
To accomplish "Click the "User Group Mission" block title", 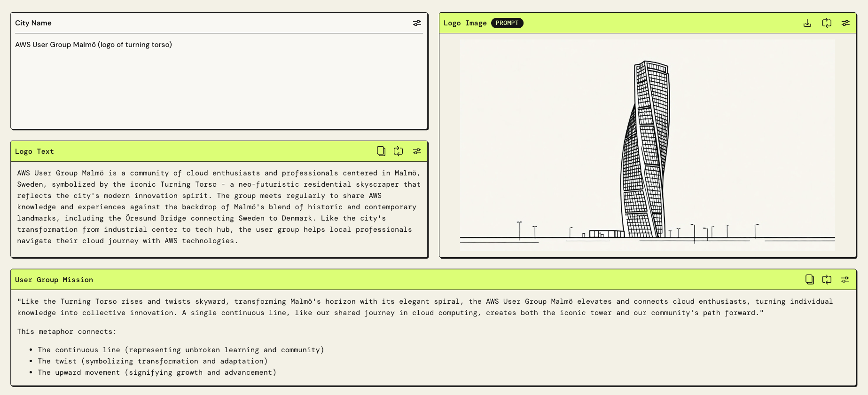I will (x=54, y=280).
